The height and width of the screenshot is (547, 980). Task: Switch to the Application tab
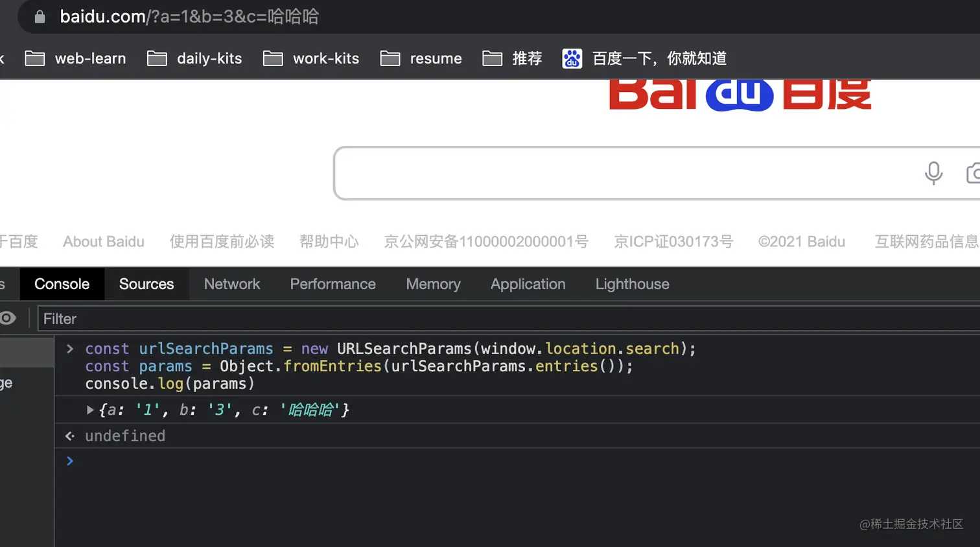(x=528, y=284)
